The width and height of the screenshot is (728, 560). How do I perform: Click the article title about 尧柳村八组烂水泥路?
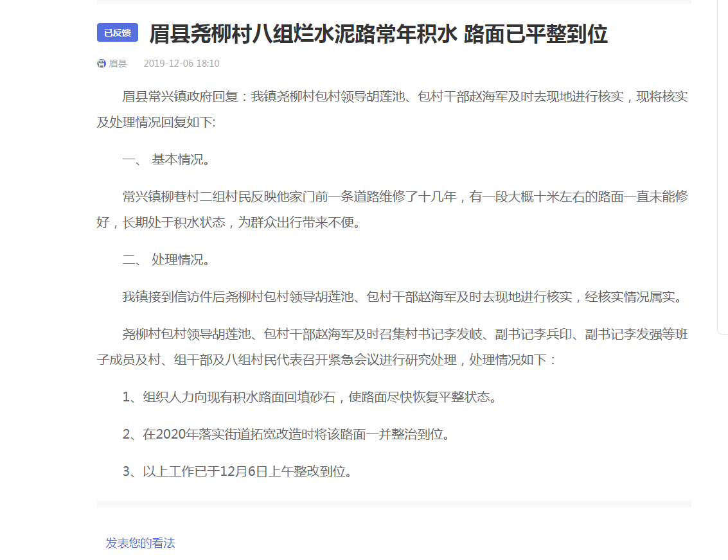pos(378,34)
